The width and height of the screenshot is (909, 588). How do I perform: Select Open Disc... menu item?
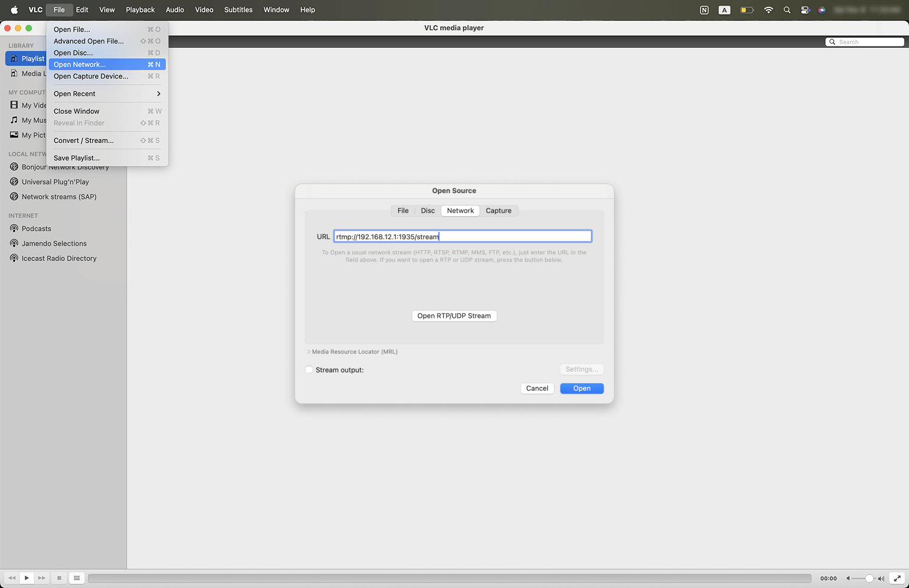107,53
